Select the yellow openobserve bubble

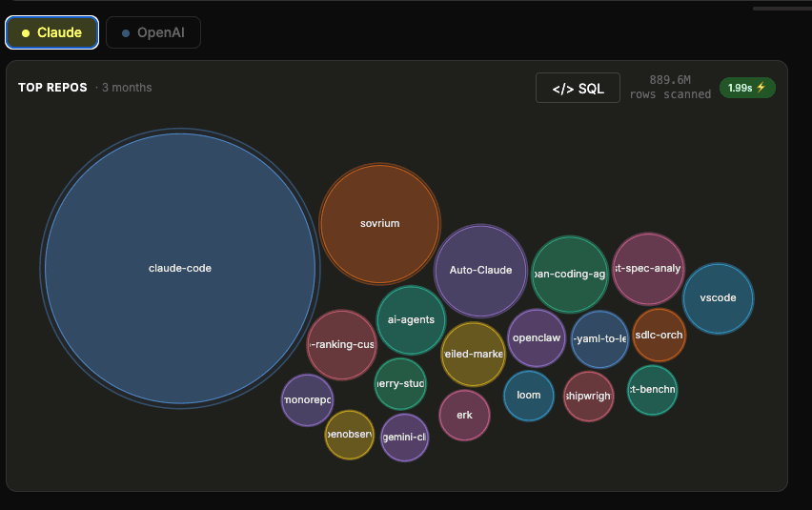coord(349,435)
